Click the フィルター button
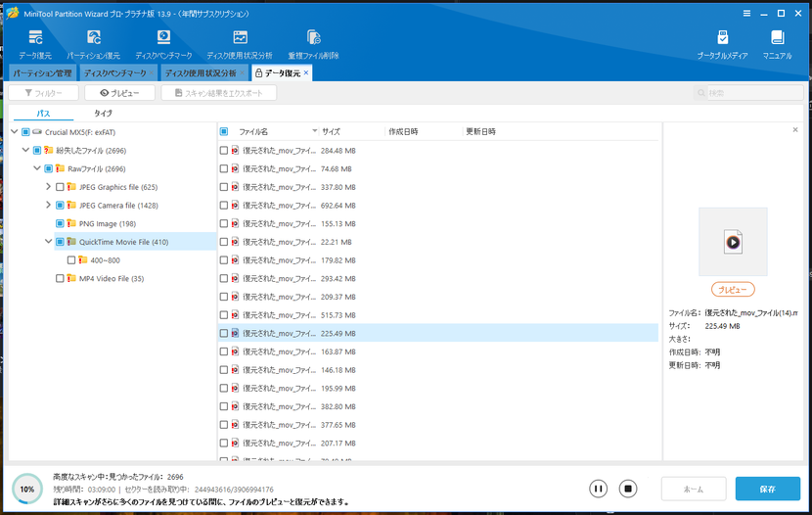812x515 pixels. pyautogui.click(x=43, y=93)
